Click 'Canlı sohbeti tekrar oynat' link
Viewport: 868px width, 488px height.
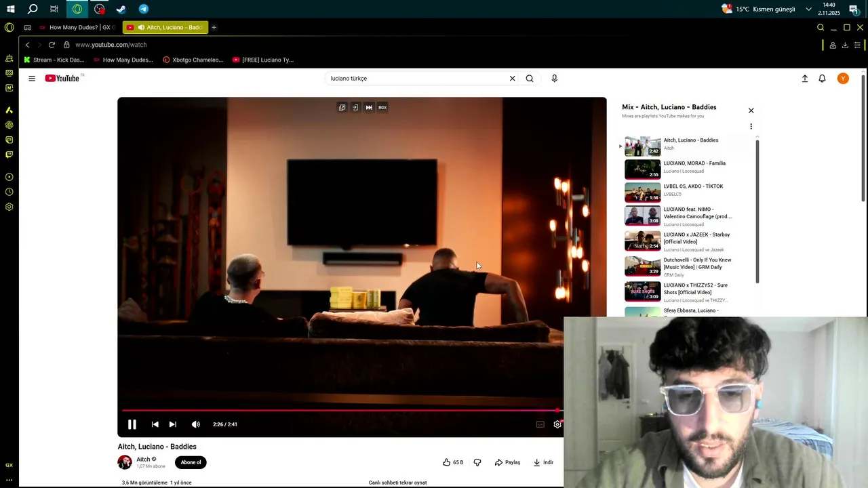tap(397, 483)
